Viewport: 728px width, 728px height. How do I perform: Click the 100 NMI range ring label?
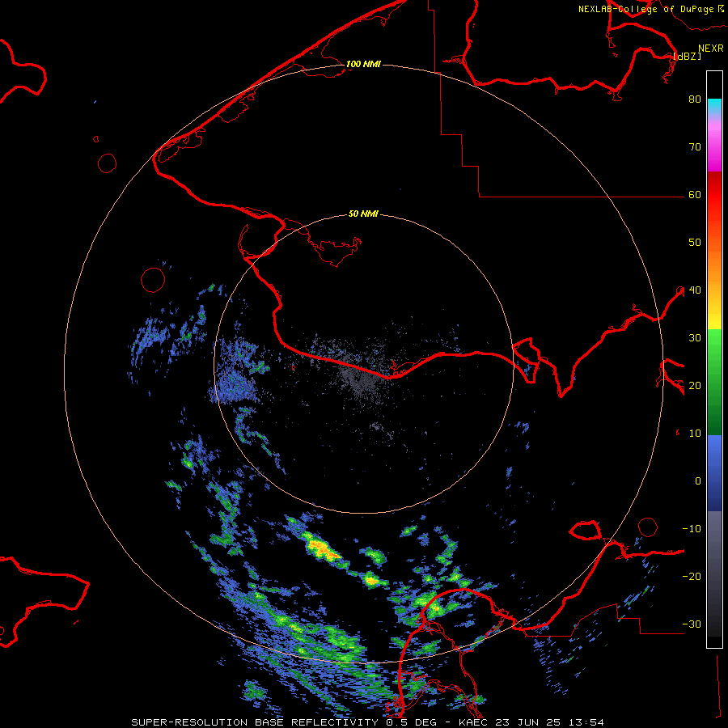(363, 64)
